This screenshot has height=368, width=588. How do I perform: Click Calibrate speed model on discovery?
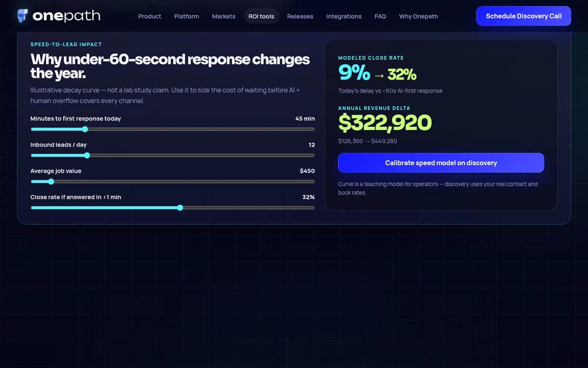point(441,163)
